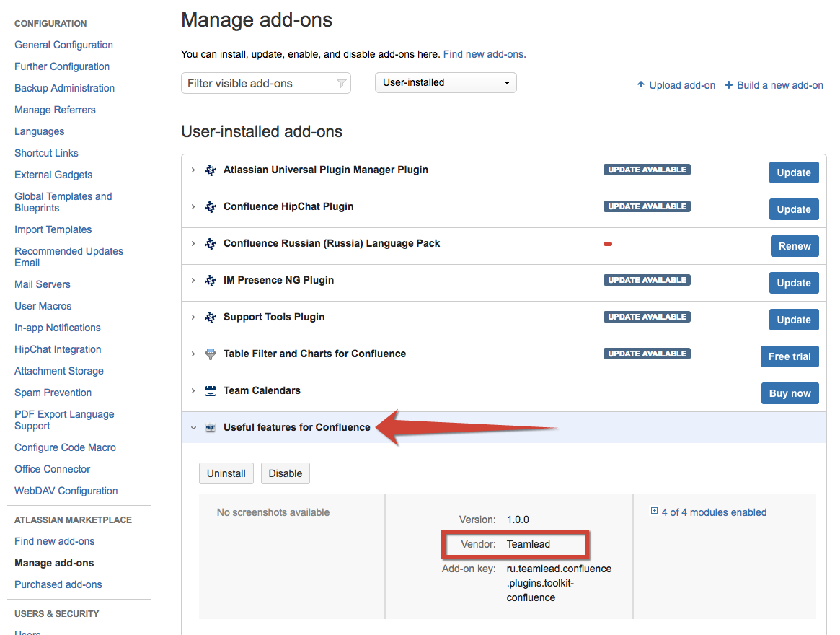Expand the Confluence Russian Language Pack row

coord(193,243)
